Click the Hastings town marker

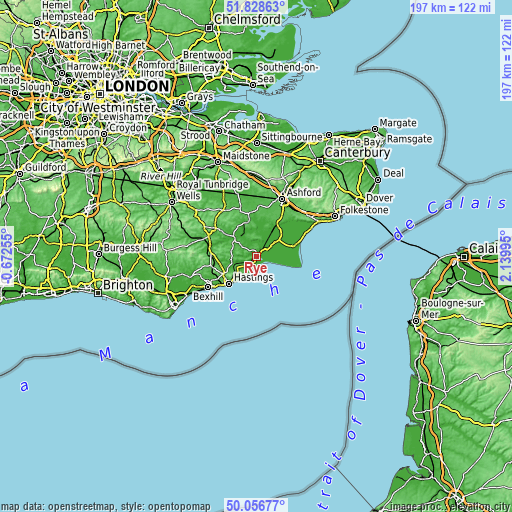coord(229,284)
